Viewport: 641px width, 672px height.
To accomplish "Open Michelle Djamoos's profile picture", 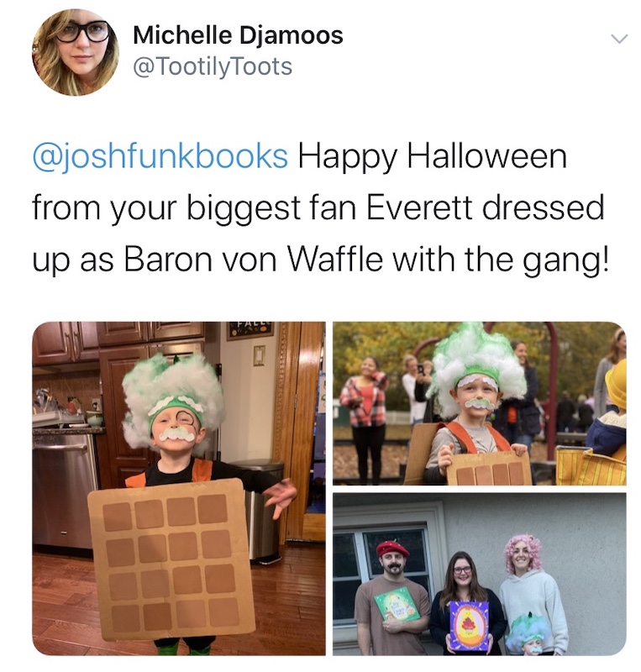I will click(75, 52).
